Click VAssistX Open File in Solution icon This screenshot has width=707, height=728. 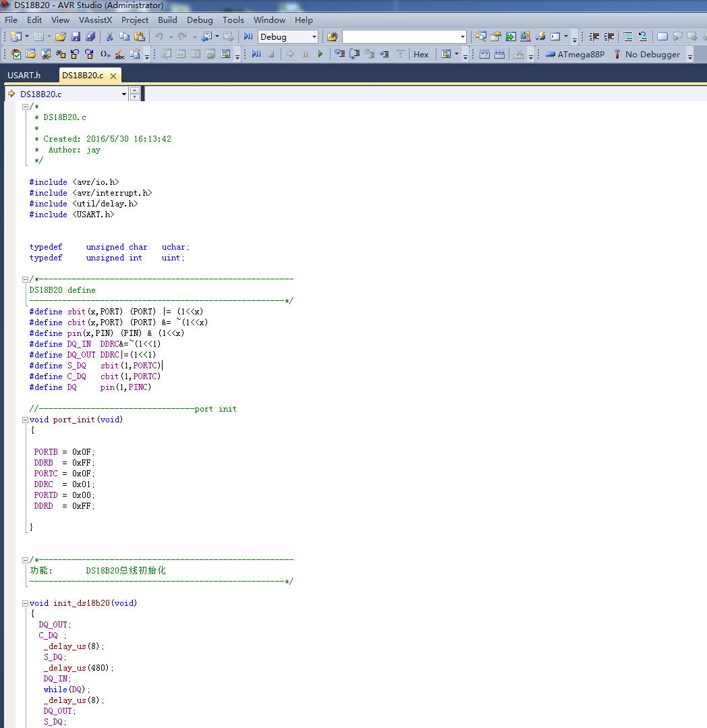31,55
